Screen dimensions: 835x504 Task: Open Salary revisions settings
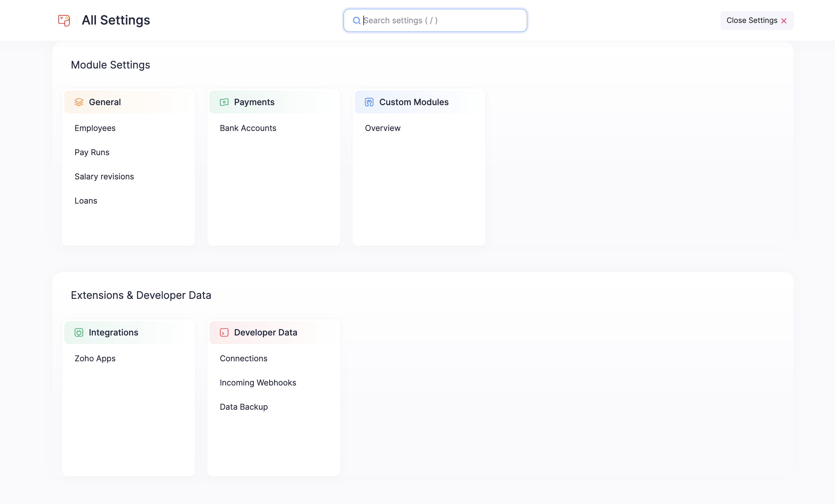pyautogui.click(x=104, y=176)
